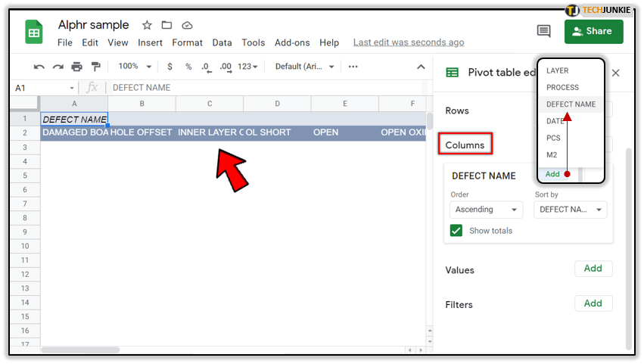The width and height of the screenshot is (644, 364).
Task: Format as currency with dollar icon
Action: [x=170, y=67]
